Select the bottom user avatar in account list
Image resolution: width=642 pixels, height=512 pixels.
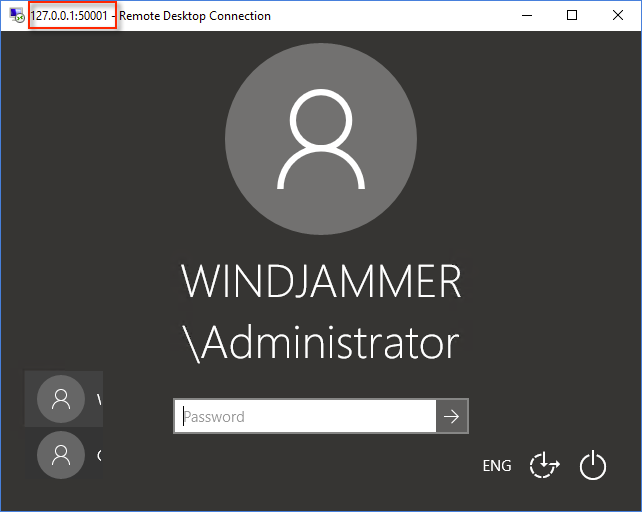(x=61, y=455)
